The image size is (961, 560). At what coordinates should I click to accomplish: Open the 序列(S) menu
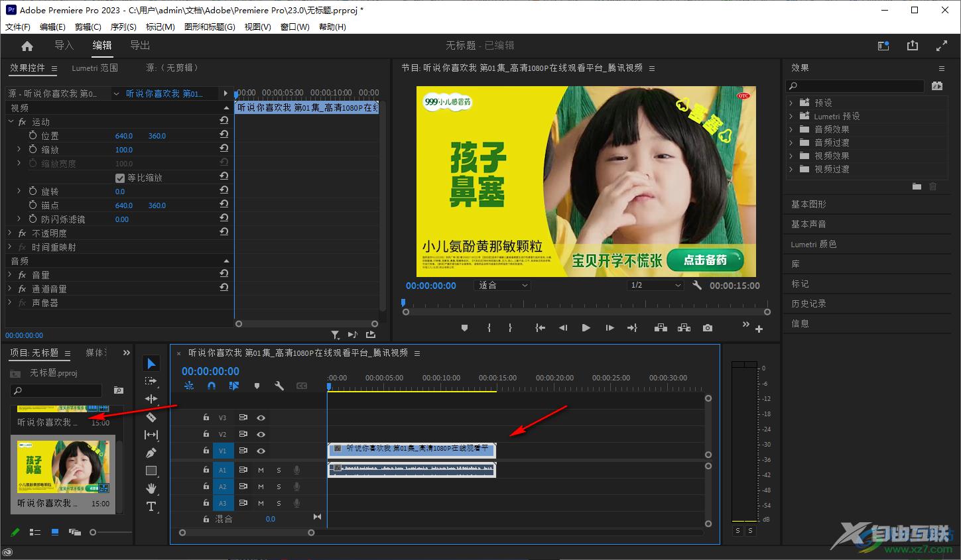click(x=123, y=27)
